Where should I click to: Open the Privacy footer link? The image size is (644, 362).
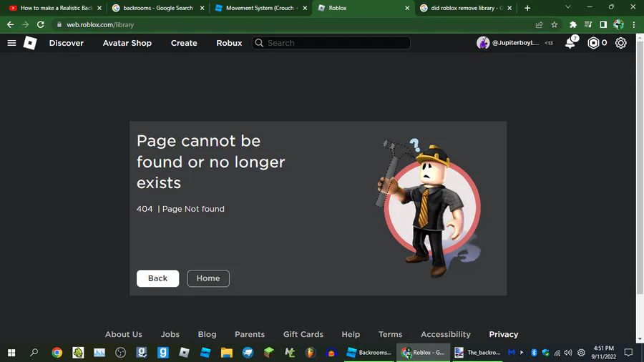click(x=504, y=334)
